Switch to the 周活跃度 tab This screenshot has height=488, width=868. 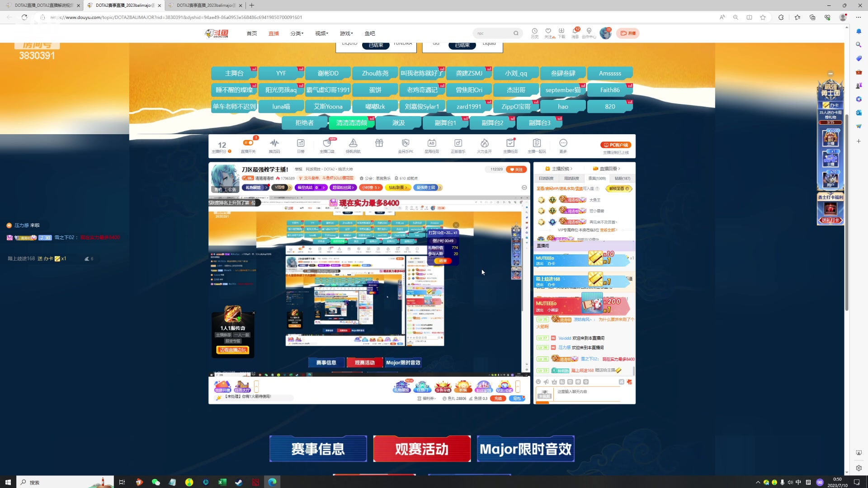(x=571, y=178)
